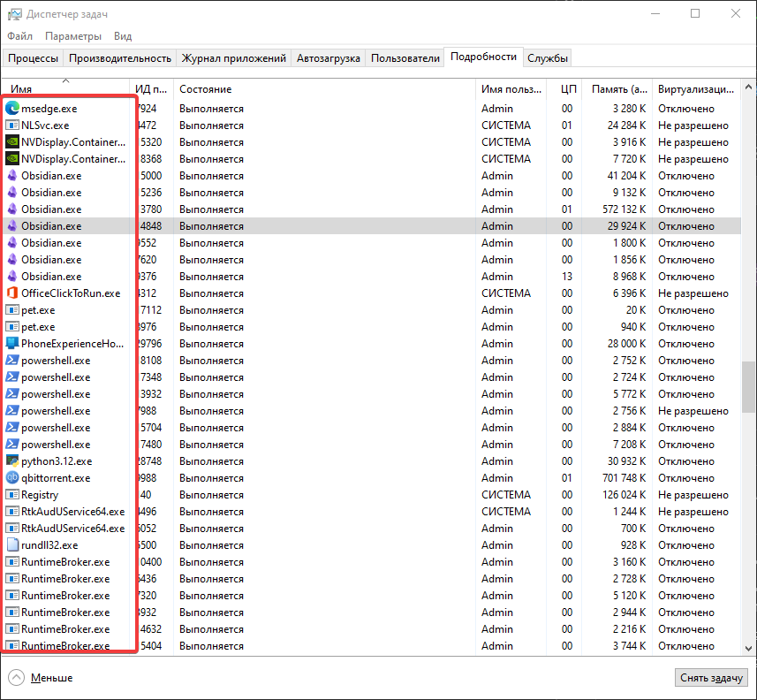Image resolution: width=757 pixels, height=700 pixels.
Task: Sort by the Память column header
Action: [x=617, y=89]
